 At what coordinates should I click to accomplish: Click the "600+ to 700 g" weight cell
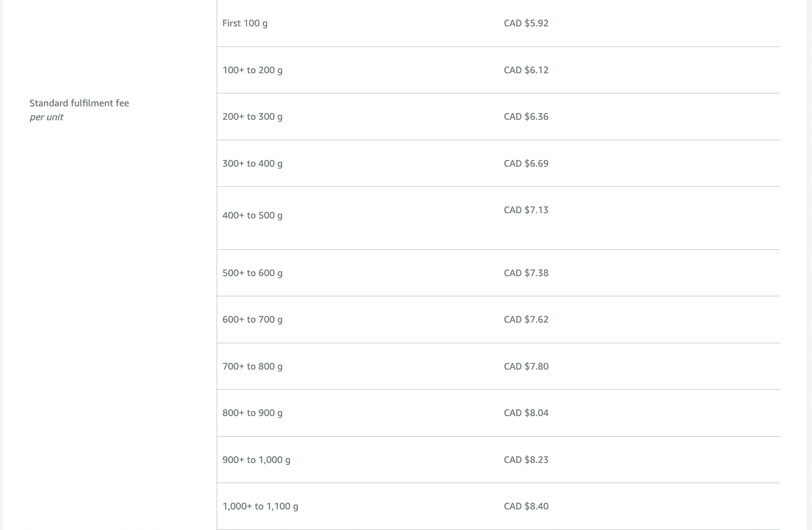coord(252,320)
